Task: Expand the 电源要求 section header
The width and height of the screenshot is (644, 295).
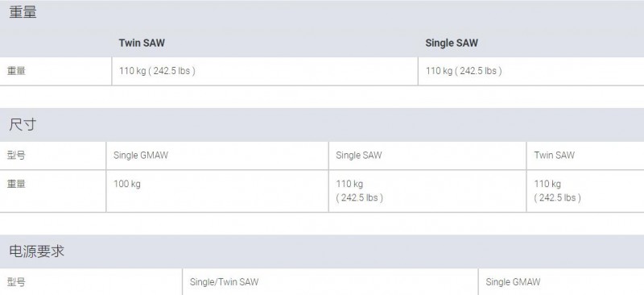Action: click(x=322, y=251)
